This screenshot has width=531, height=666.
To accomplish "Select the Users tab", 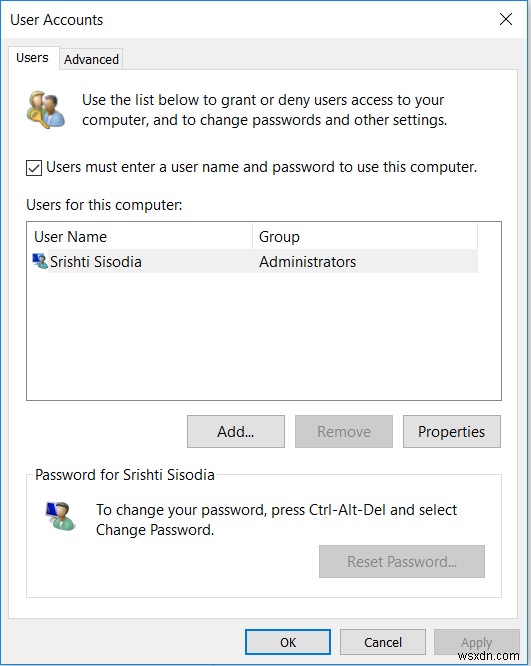I will [x=33, y=57].
